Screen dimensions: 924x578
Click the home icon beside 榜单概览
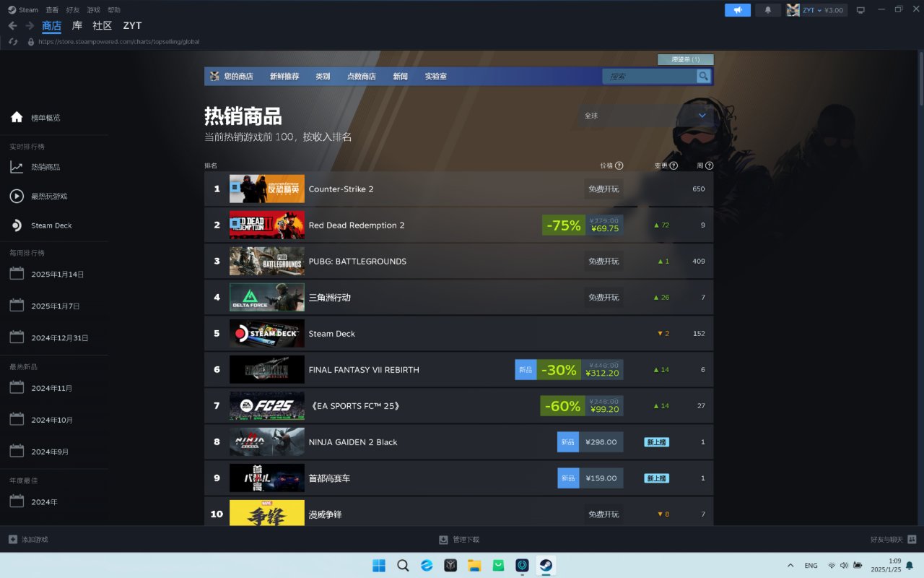(17, 117)
